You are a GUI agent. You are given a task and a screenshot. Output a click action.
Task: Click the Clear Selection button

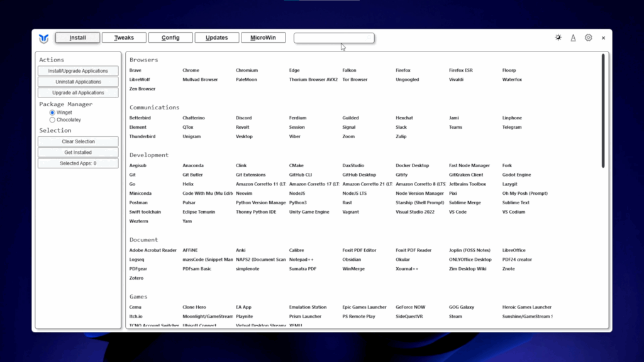click(x=78, y=141)
